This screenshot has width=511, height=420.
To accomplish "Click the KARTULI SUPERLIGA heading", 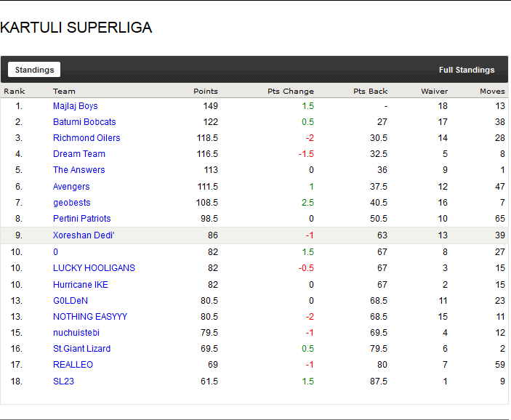I will [76, 28].
